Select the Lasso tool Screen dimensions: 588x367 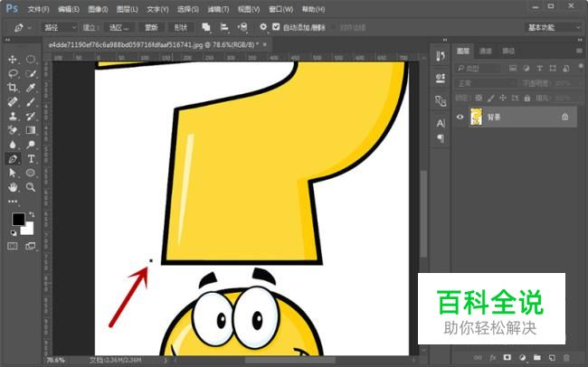click(x=13, y=73)
